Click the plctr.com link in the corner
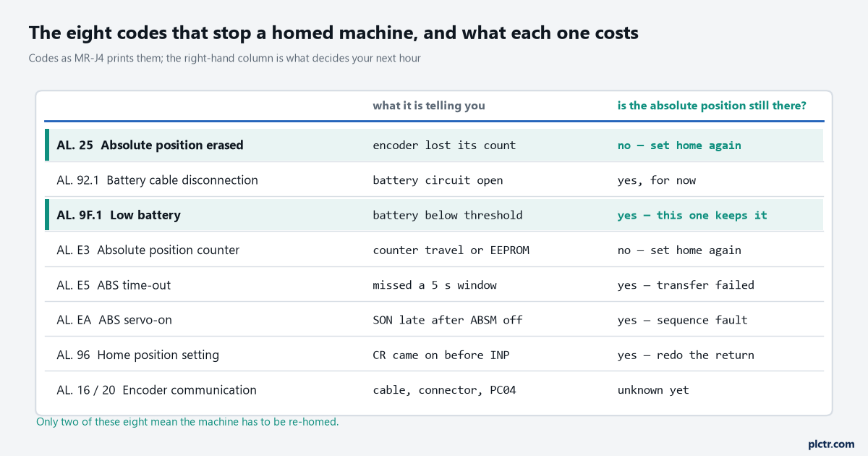868x456 pixels. [x=830, y=444]
